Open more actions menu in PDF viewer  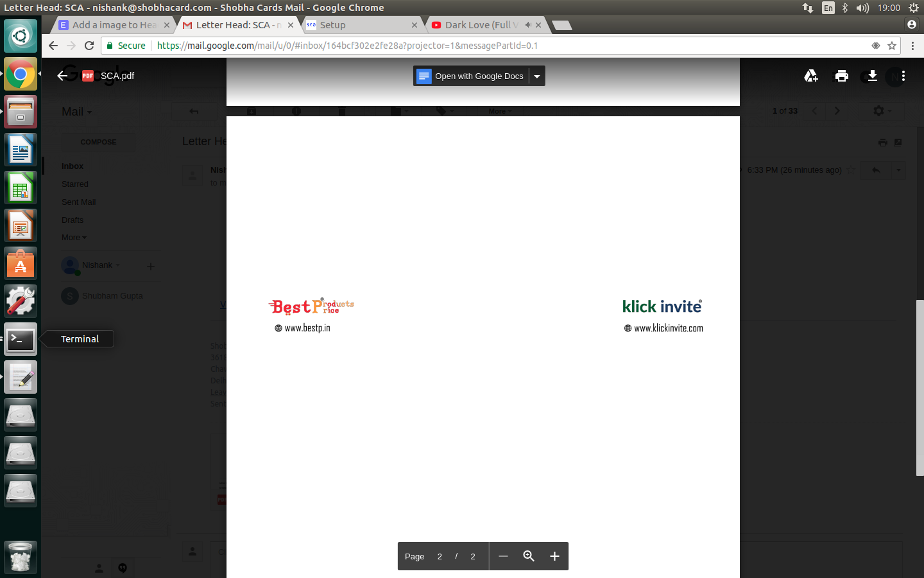[903, 76]
